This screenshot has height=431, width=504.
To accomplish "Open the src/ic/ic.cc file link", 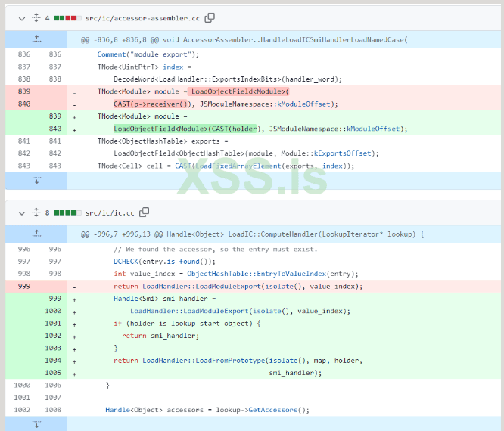I will pyautogui.click(x=110, y=213).
